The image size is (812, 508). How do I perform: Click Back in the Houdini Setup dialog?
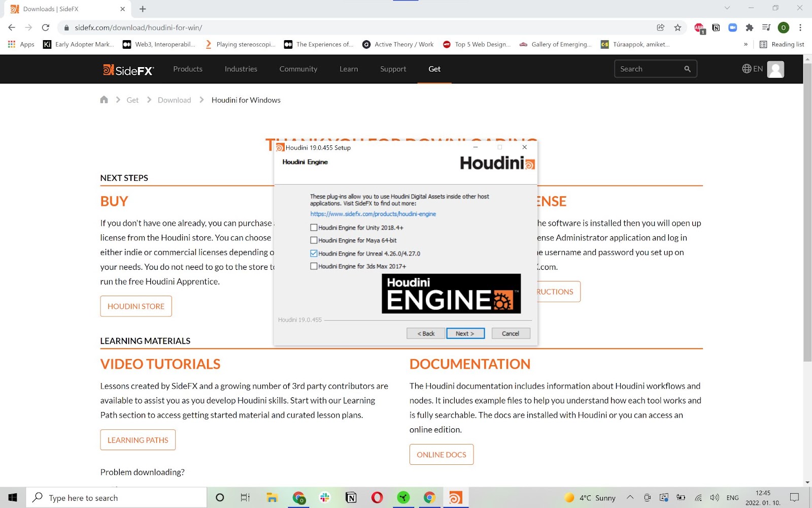coord(426,333)
